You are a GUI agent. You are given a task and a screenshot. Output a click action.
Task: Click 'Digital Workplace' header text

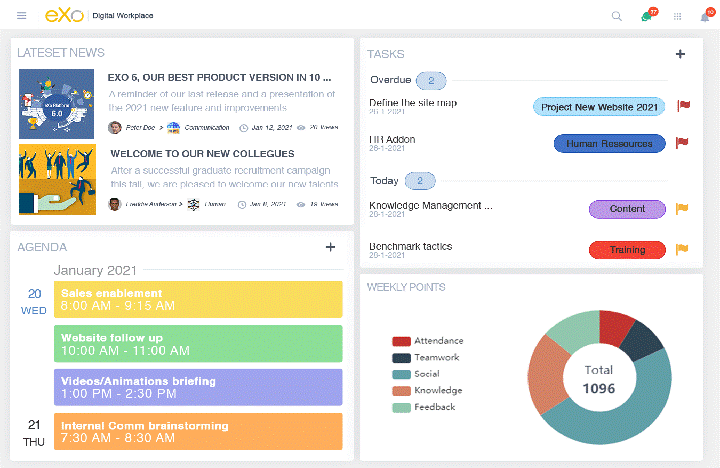coord(123,16)
